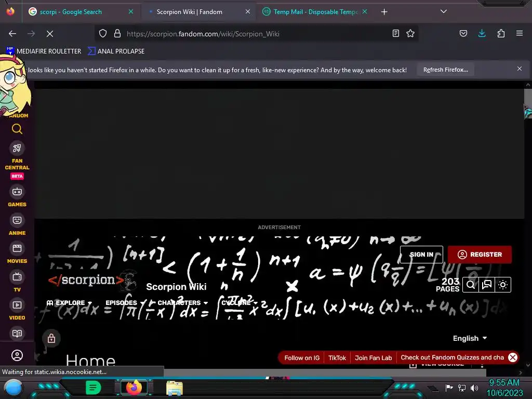Viewport: 532px width, 399px height.
Task: Click the scorpion logo image
Action: (x=91, y=280)
